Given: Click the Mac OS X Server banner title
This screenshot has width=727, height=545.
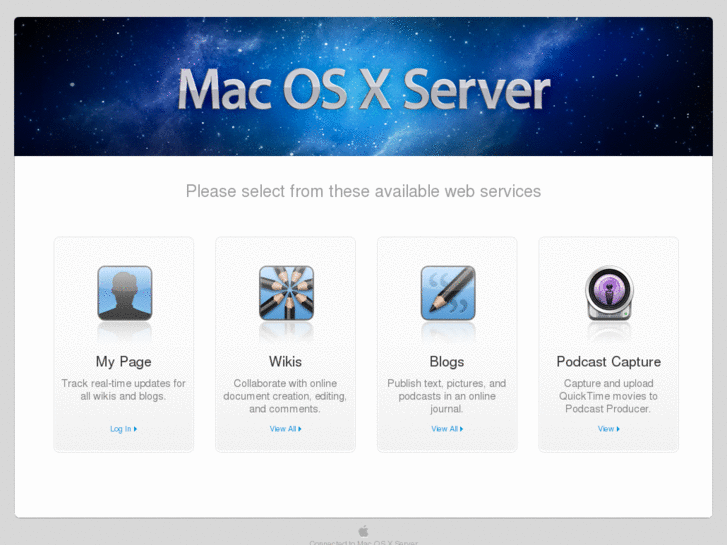Looking at the screenshot, I should pos(364,90).
